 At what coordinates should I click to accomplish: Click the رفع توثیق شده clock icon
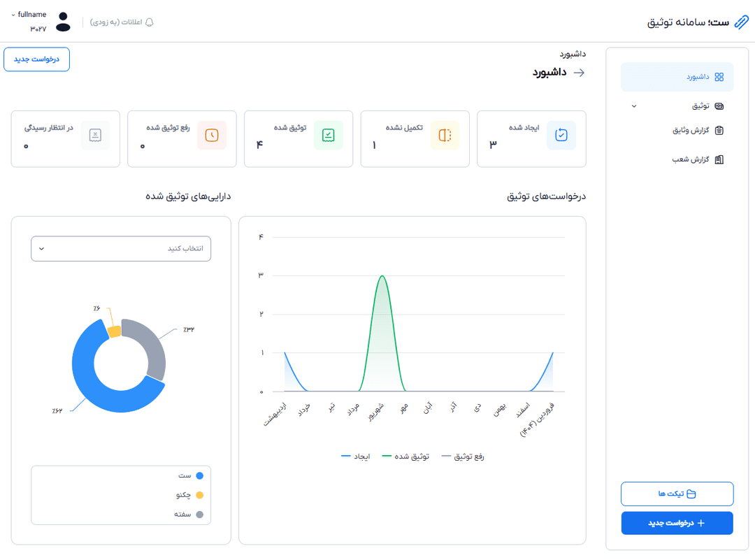212,136
